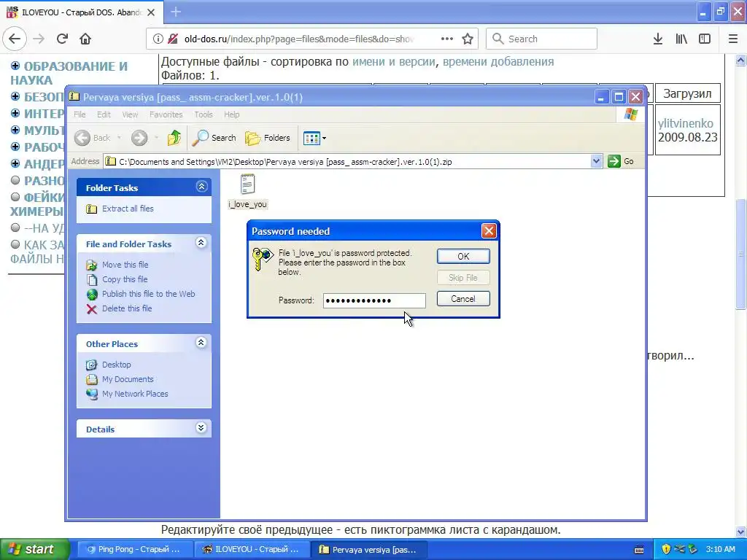Open the Forward history dropdown arrow
747x560 pixels.
click(x=156, y=138)
